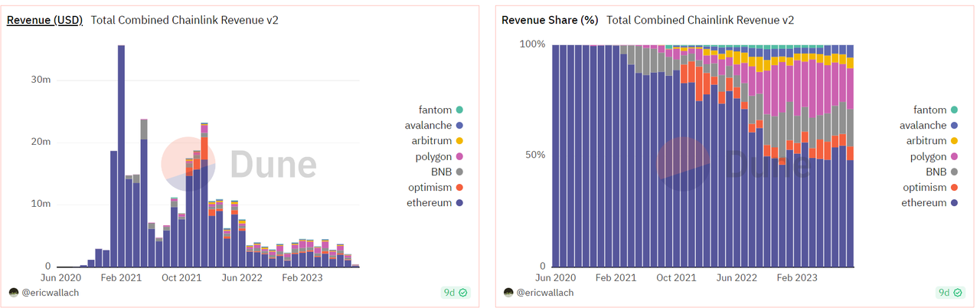The image size is (980, 308).
Task: Click the fantom legend dot in Revenue (USD) chart
Action: click(459, 110)
